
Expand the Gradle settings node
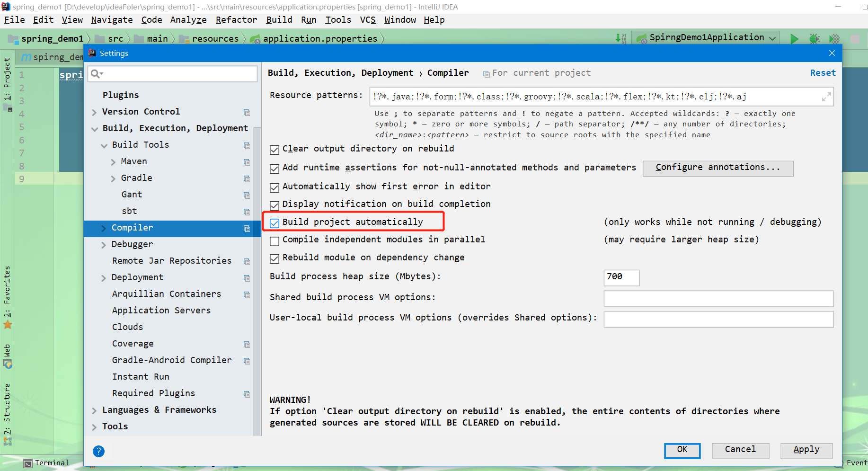point(113,178)
